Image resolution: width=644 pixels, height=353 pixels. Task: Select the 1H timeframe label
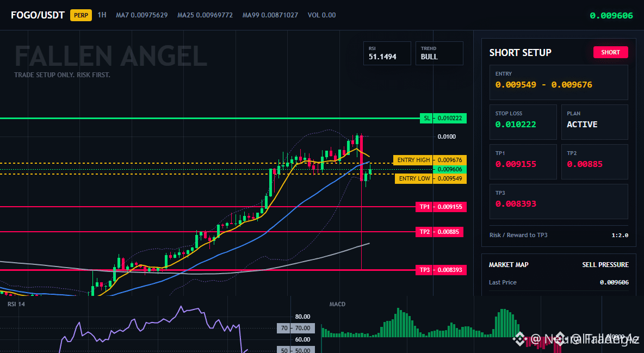(102, 15)
